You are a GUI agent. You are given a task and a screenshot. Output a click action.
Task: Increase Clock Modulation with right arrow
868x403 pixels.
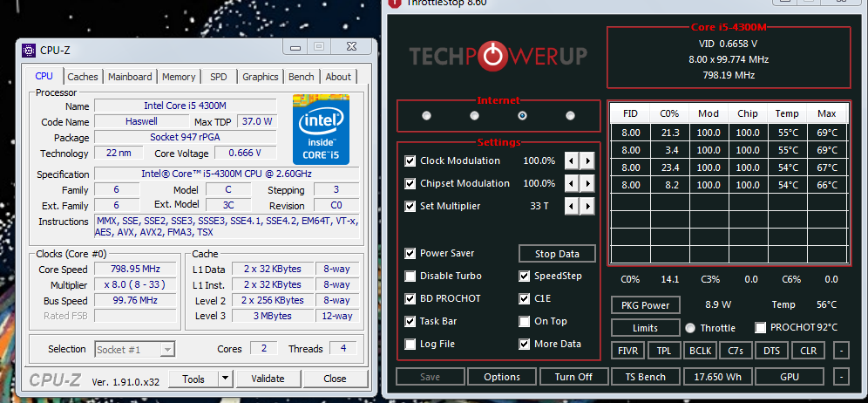(587, 161)
